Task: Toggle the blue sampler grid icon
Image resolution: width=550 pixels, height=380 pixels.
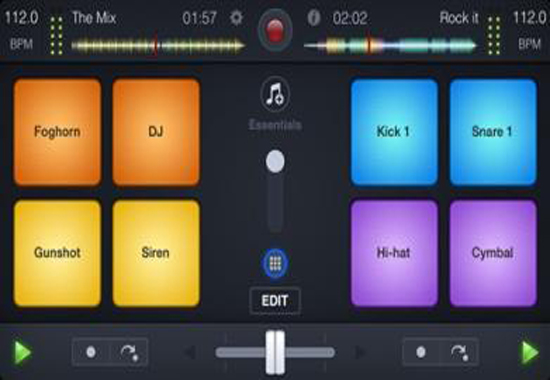Action: [x=275, y=263]
